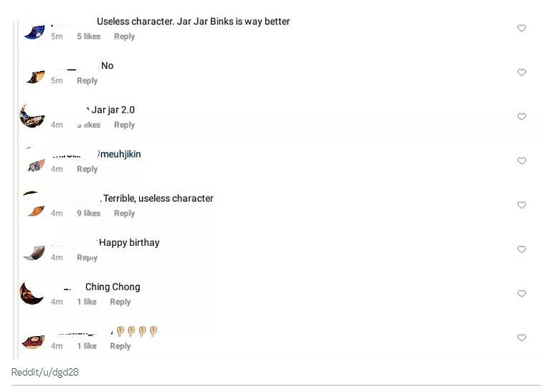Image resolution: width=554 pixels, height=392 pixels.
Task: Open avatar of the "Jar jar 2.0" commenter
Action: click(x=32, y=116)
